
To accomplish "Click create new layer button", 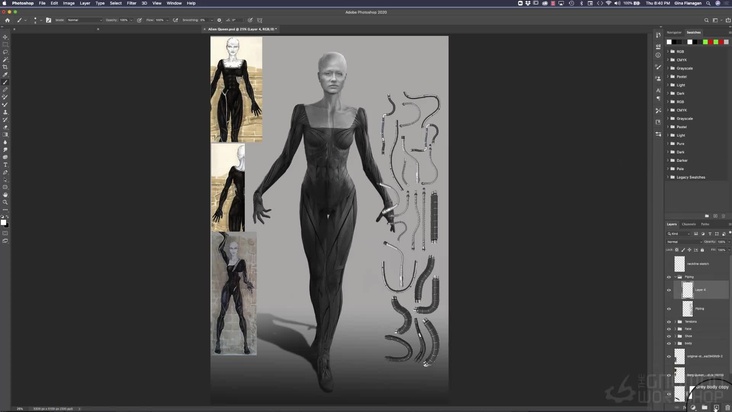I will tap(717, 407).
